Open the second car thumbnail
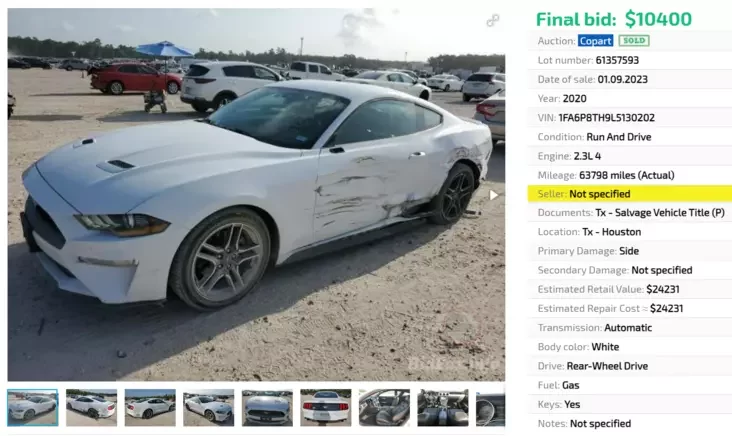The width and height of the screenshot is (732, 436). tap(92, 408)
